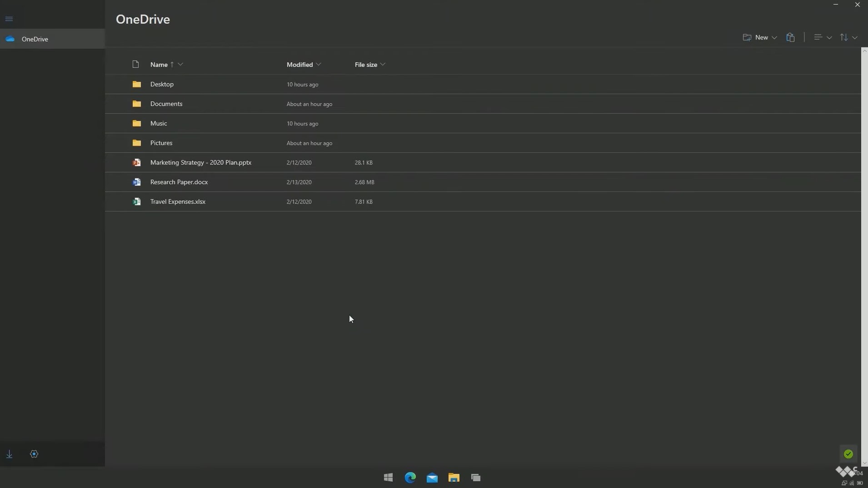Click the OneDrive cloud icon in sidebar

click(10, 39)
